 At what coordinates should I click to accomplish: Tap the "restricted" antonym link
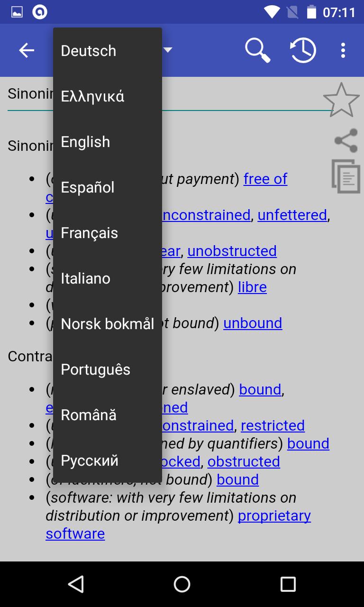pos(273,425)
